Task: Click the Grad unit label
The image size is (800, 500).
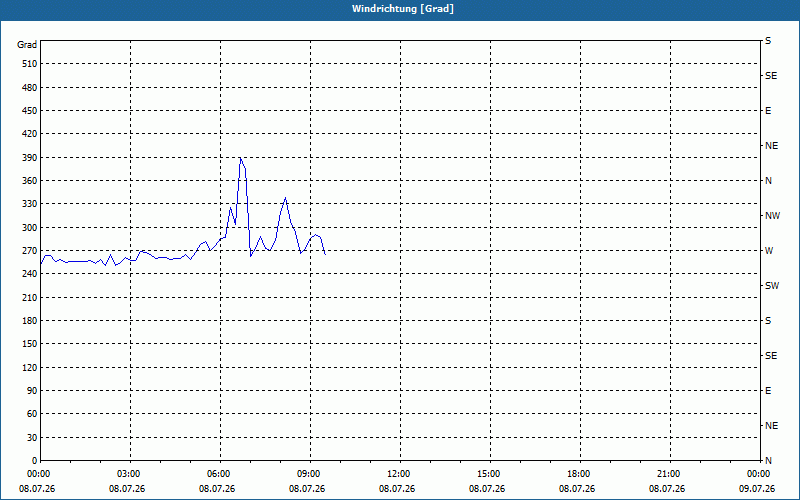Action: 27,45
